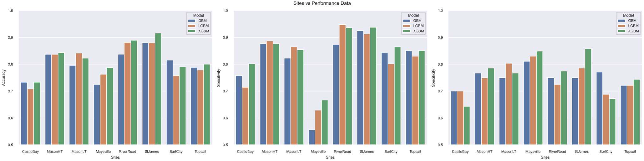The image size is (644, 161).
Task: Select the chart title 'Sites vs Performance Data'
Action: pos(322,3)
